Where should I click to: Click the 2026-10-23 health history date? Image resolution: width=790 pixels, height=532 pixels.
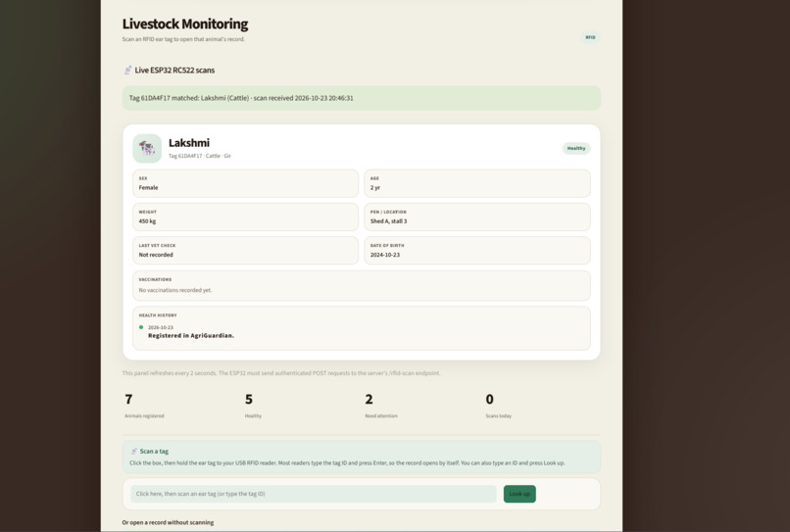point(160,327)
